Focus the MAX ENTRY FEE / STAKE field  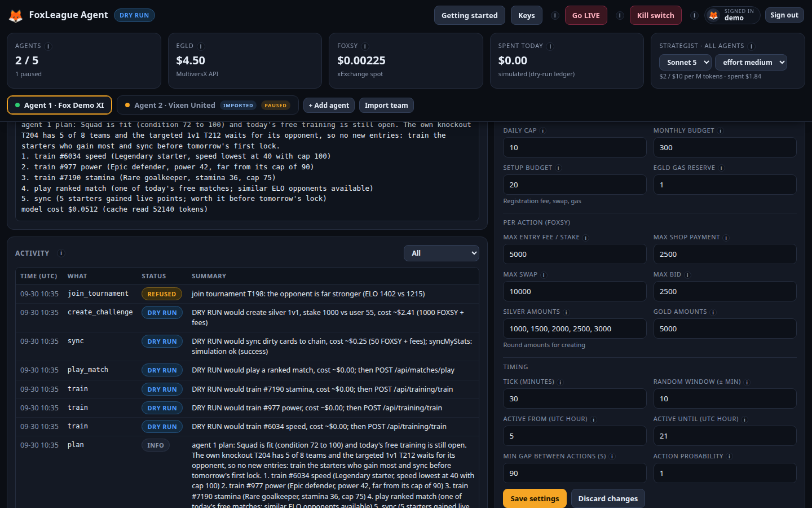(575, 254)
